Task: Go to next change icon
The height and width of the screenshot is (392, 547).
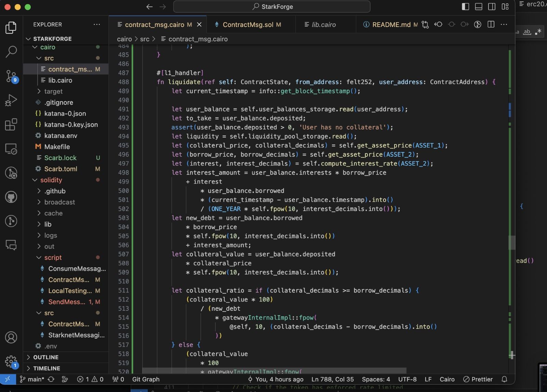Action: [465, 25]
